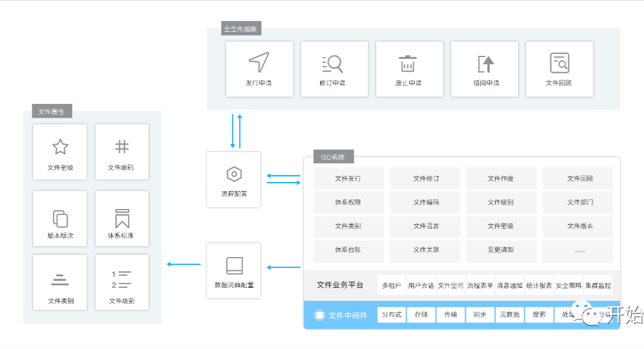Click the 变更通知 button
This screenshot has width=644, height=349.
click(x=500, y=250)
